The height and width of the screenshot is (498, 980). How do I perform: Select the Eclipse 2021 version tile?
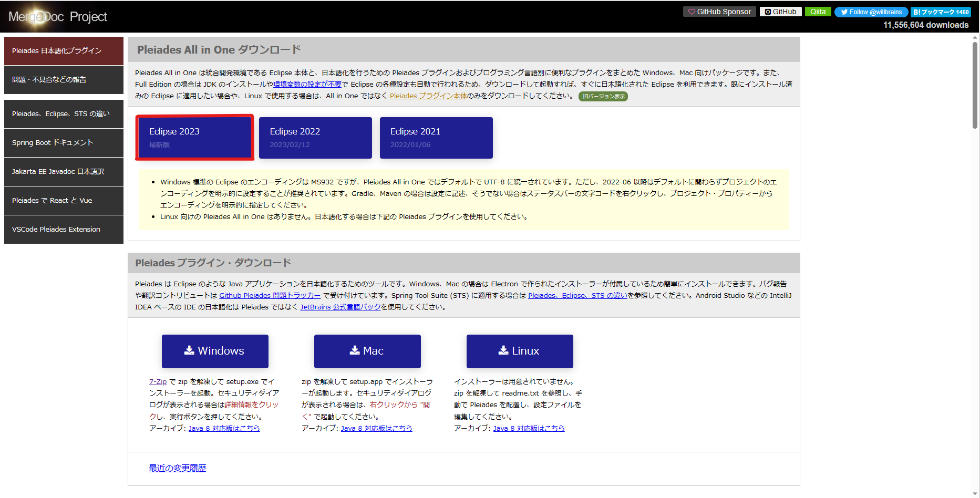pyautogui.click(x=436, y=137)
